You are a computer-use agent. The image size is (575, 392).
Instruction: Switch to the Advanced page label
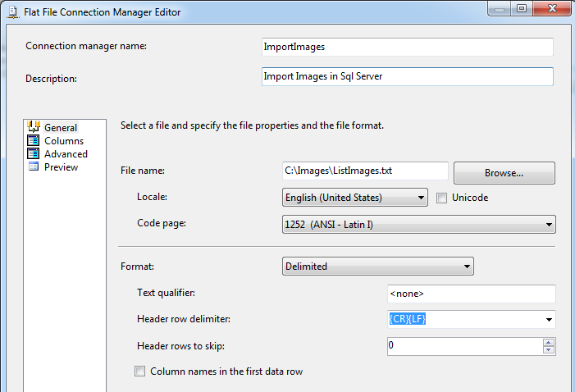[66, 153]
